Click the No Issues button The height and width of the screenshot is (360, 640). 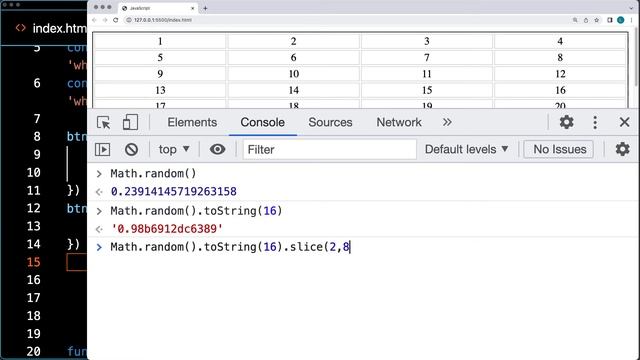pos(559,149)
